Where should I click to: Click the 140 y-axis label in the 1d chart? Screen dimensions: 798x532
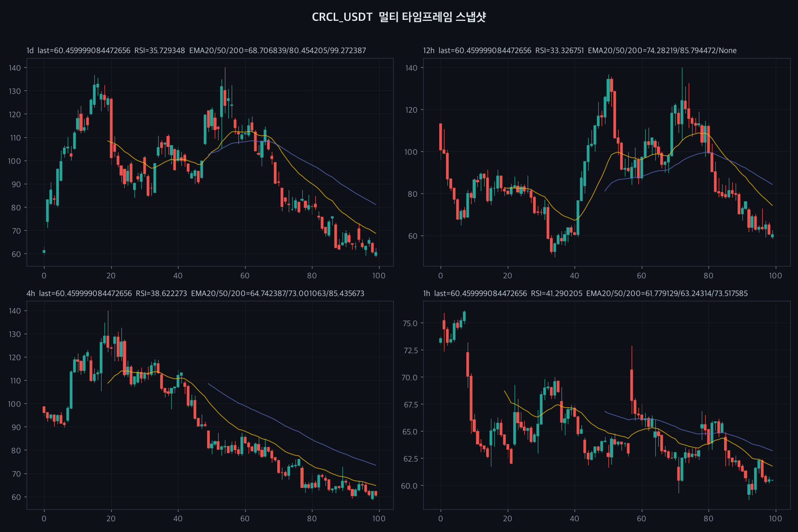(15, 68)
